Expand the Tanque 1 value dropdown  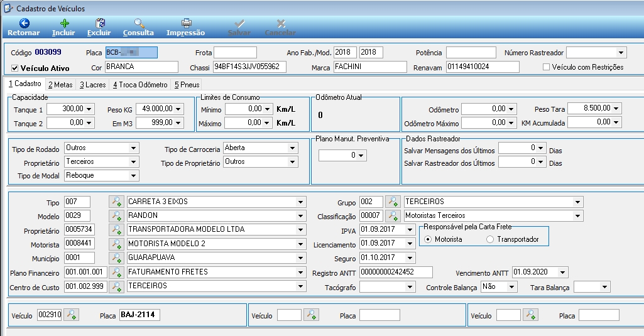click(x=89, y=109)
